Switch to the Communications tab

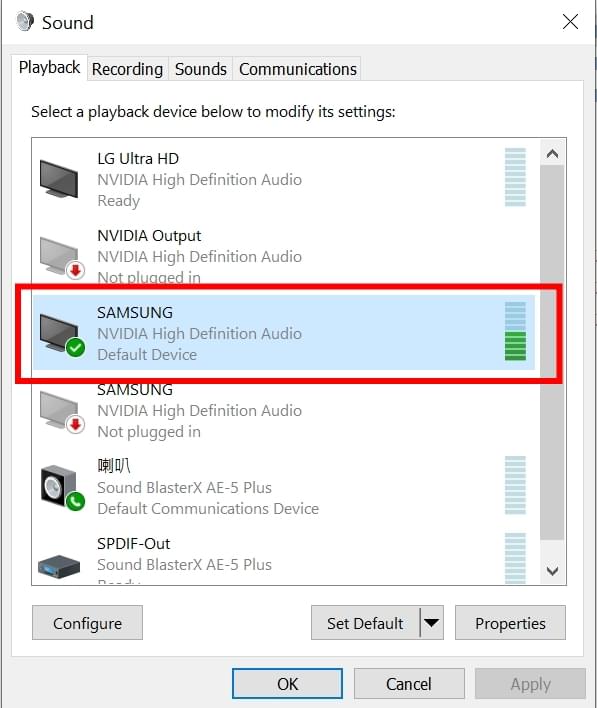click(298, 69)
